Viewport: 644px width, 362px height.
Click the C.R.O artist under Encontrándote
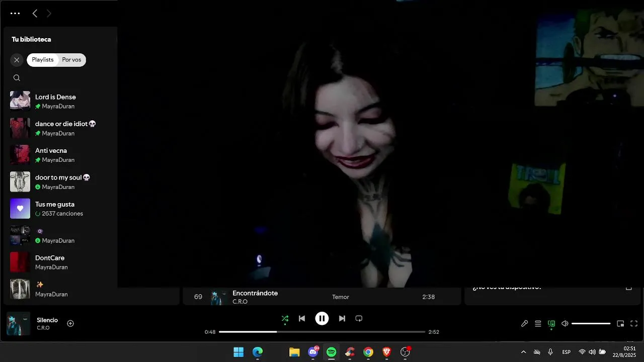(240, 302)
